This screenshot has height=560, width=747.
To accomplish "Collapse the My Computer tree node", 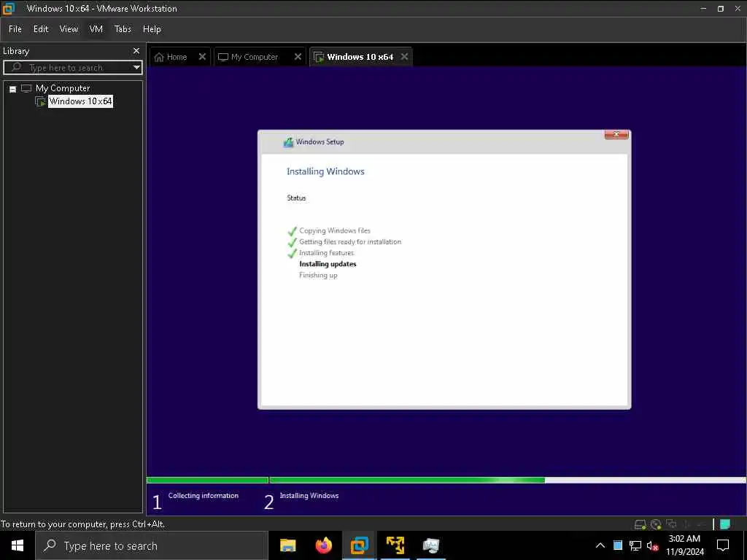I will click(x=13, y=89).
